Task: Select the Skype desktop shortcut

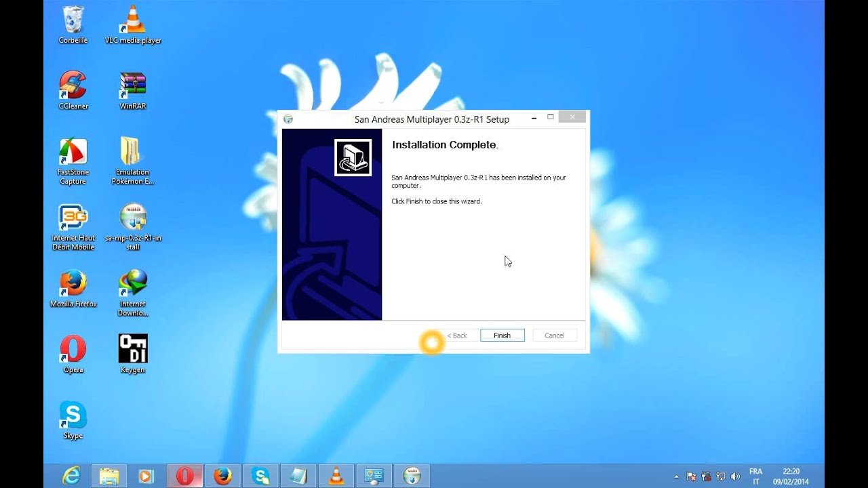Action: click(73, 420)
